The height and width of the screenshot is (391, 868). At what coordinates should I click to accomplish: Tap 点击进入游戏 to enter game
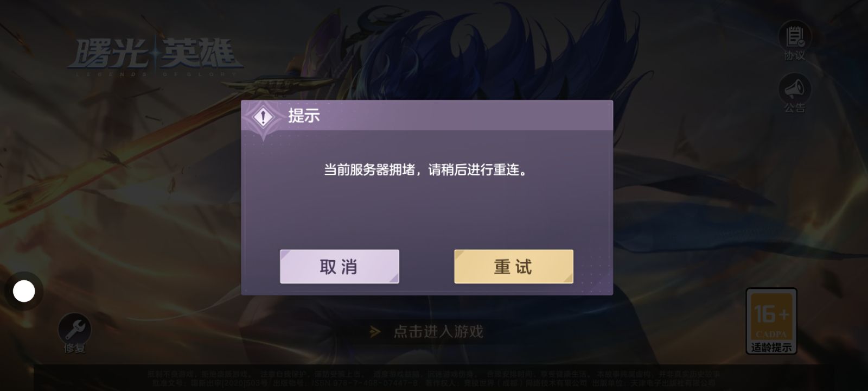(438, 331)
